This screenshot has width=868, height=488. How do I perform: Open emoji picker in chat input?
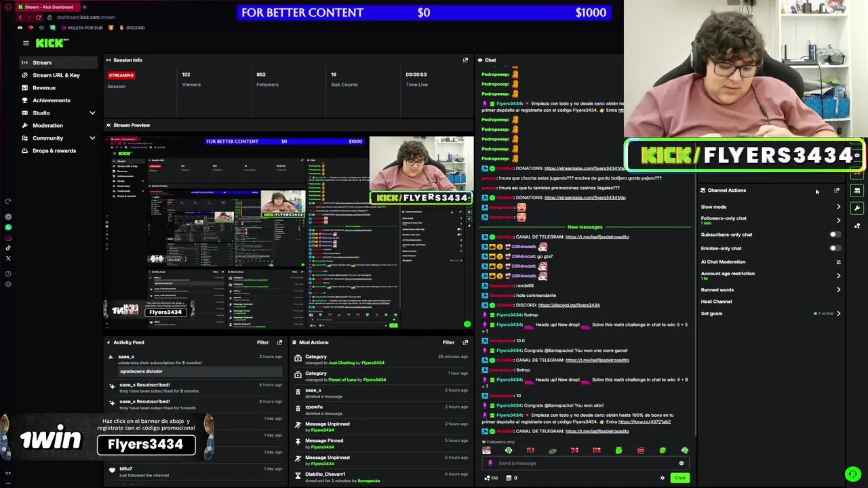click(x=681, y=463)
